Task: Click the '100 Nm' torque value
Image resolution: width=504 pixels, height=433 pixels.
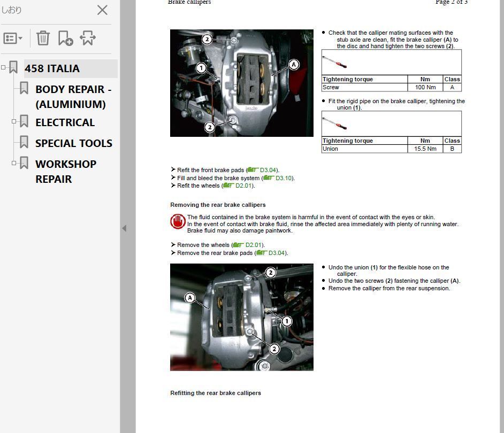Action: (x=425, y=87)
